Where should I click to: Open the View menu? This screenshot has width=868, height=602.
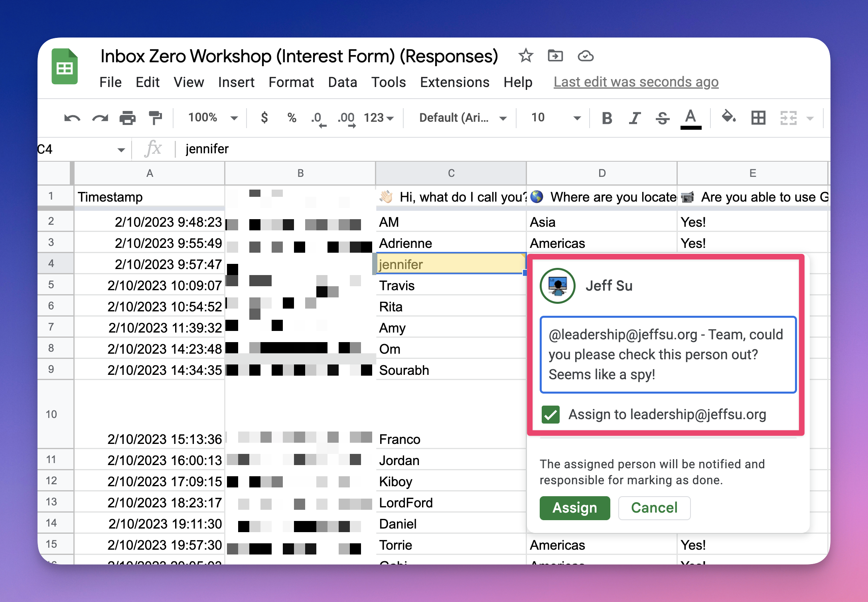tap(189, 82)
